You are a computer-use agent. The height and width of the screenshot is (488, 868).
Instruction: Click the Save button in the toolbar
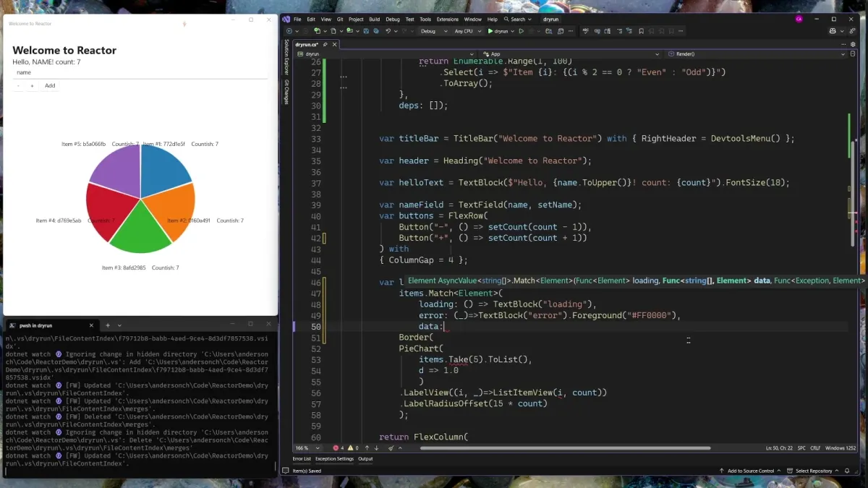366,31
